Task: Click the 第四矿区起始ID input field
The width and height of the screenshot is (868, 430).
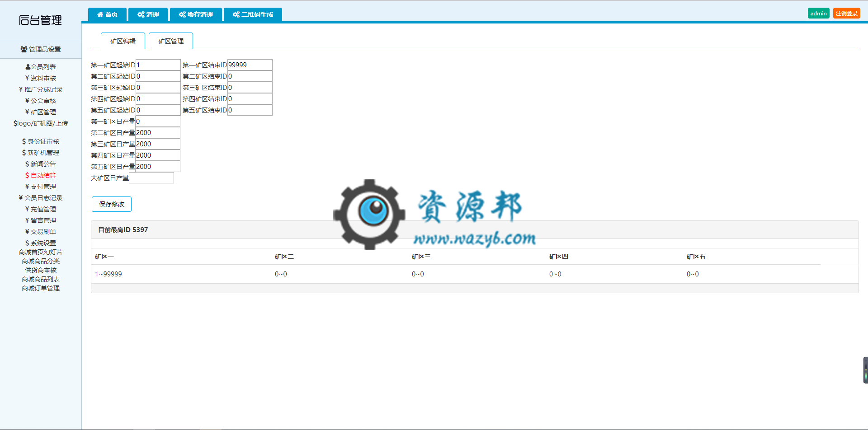Action: click(158, 99)
